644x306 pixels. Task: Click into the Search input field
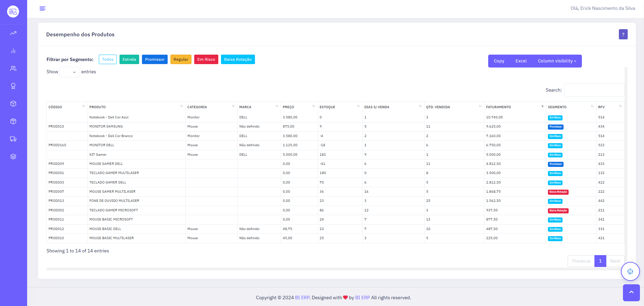point(594,90)
